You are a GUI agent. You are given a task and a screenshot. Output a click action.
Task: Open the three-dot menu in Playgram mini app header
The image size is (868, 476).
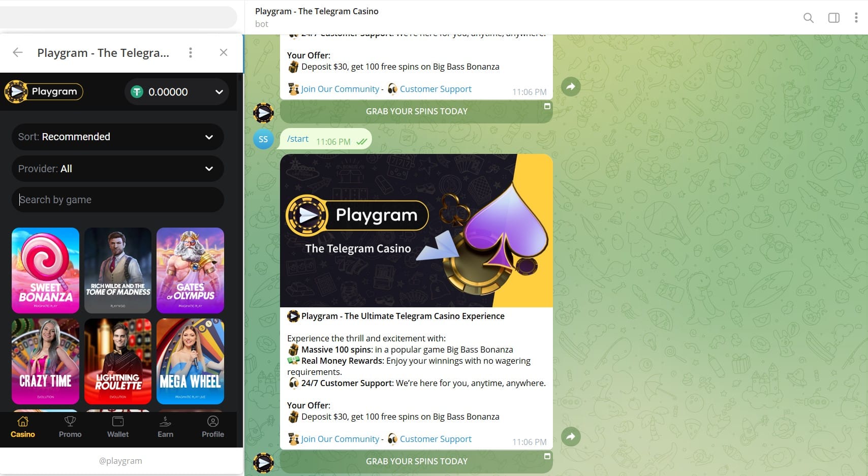[x=191, y=52]
